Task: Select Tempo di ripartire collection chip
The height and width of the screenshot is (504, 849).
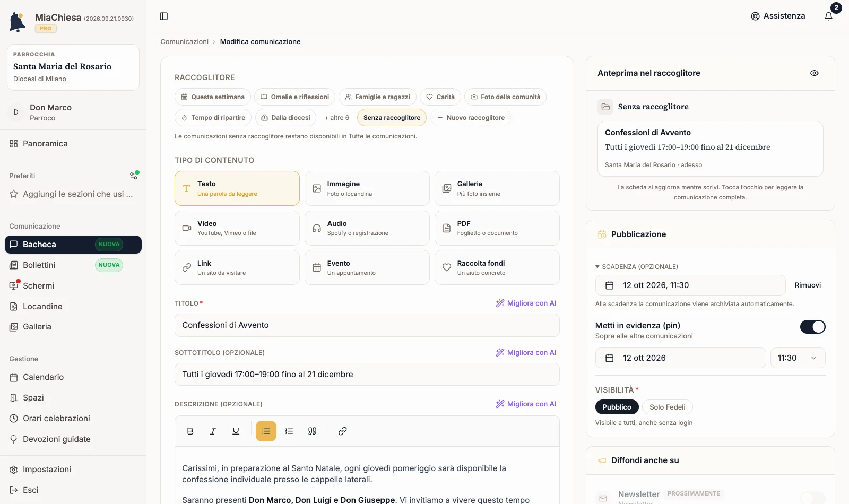Action: tap(213, 118)
